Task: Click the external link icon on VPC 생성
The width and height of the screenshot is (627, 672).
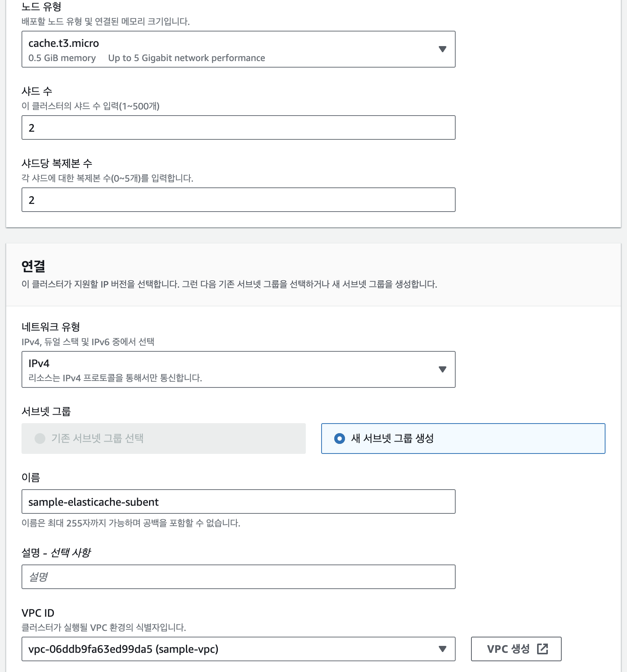Action: [x=542, y=649]
